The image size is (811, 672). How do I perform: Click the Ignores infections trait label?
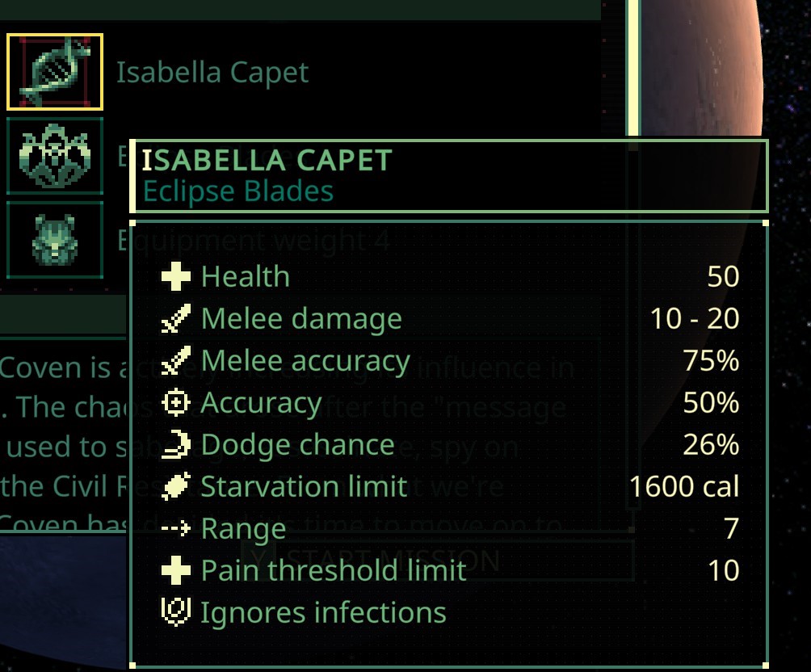323,613
